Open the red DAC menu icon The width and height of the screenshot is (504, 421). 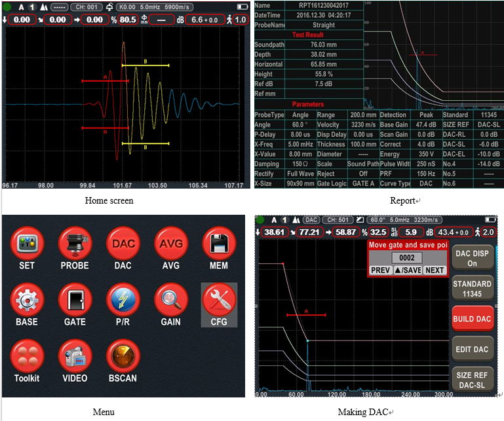tap(123, 245)
